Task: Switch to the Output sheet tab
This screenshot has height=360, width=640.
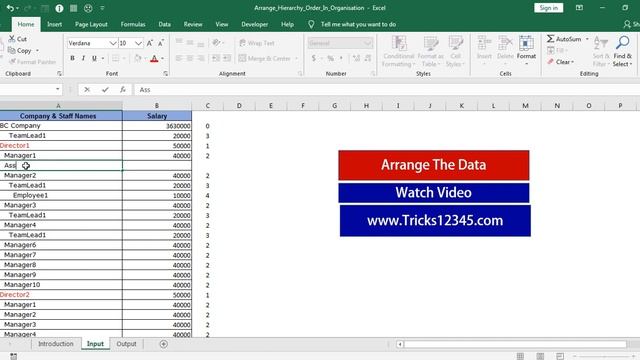Action: (126, 344)
